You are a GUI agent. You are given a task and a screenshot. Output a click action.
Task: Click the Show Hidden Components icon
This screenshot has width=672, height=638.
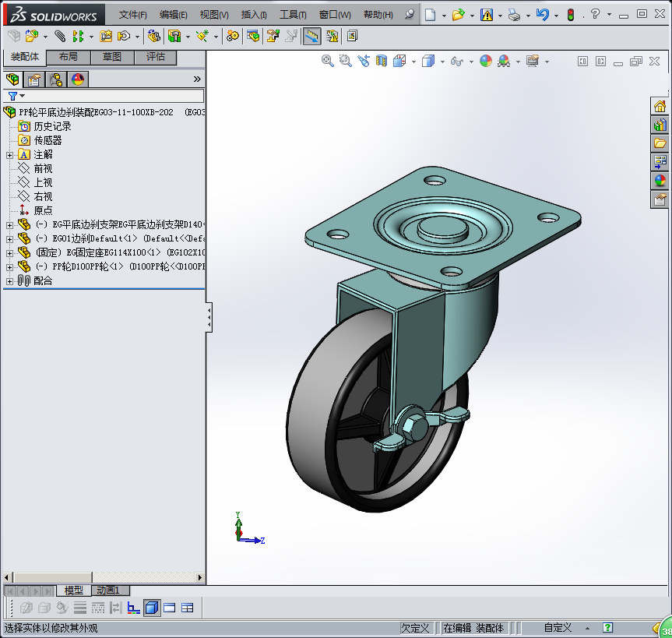pyautogui.click(x=153, y=36)
